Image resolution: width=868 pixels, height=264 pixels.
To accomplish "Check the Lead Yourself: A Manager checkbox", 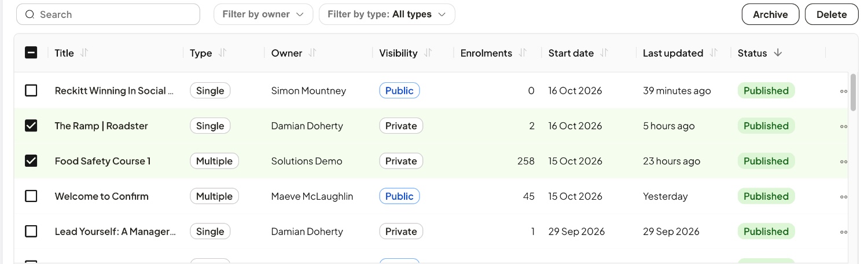I will pyautogui.click(x=31, y=232).
